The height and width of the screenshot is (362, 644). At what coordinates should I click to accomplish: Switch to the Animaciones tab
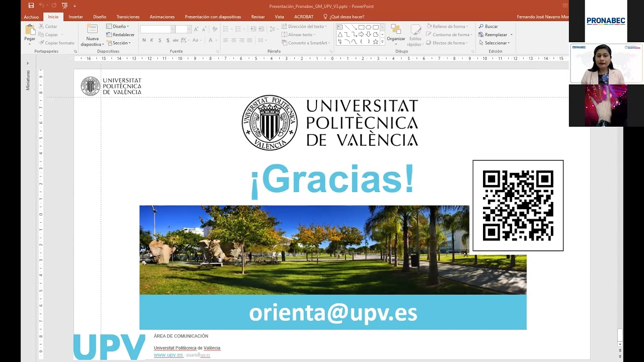click(x=162, y=17)
